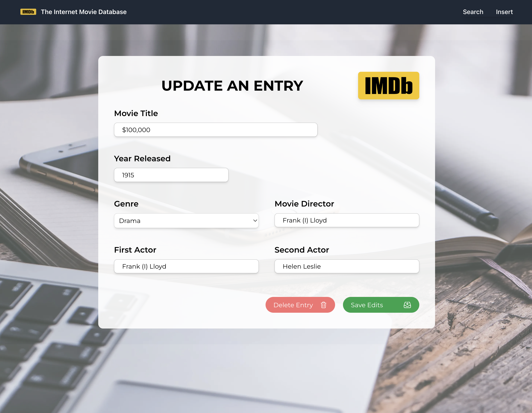Click the Movie Title input field
This screenshot has height=413, width=532.
point(216,130)
